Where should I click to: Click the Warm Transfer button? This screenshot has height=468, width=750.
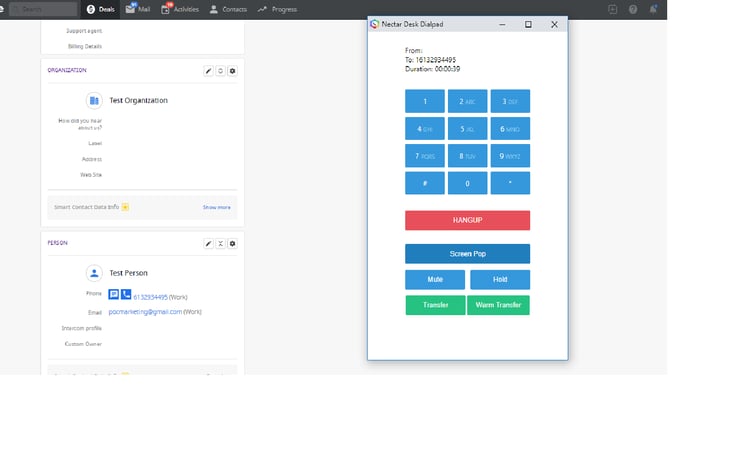click(498, 305)
